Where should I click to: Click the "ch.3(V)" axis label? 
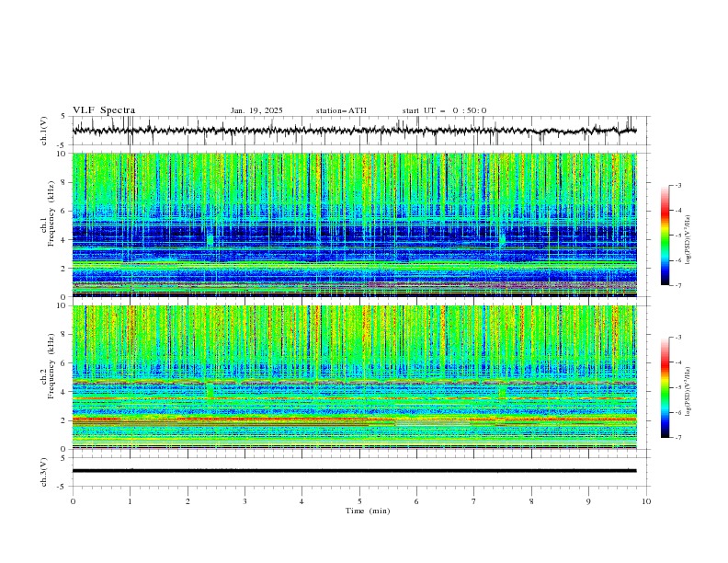[44, 472]
